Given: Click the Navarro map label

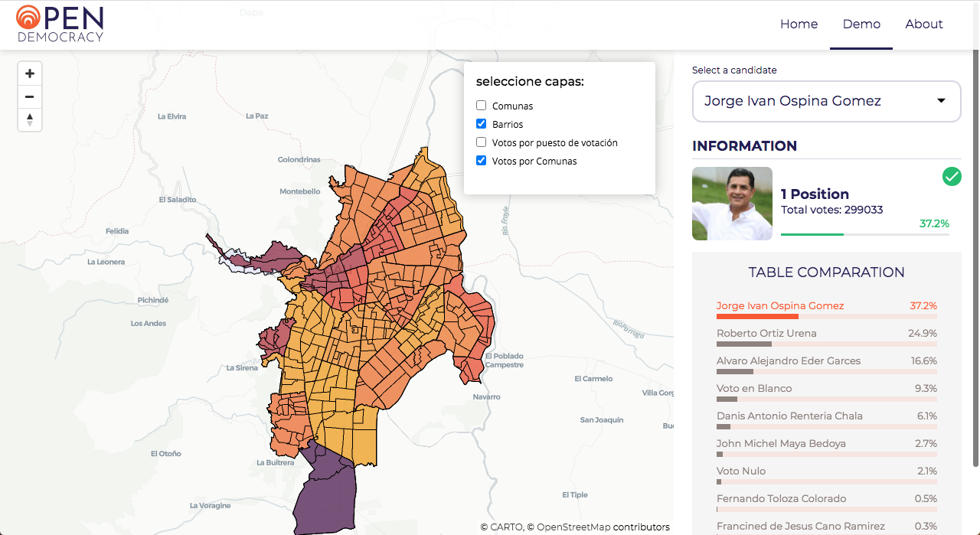Looking at the screenshot, I should point(486,396).
